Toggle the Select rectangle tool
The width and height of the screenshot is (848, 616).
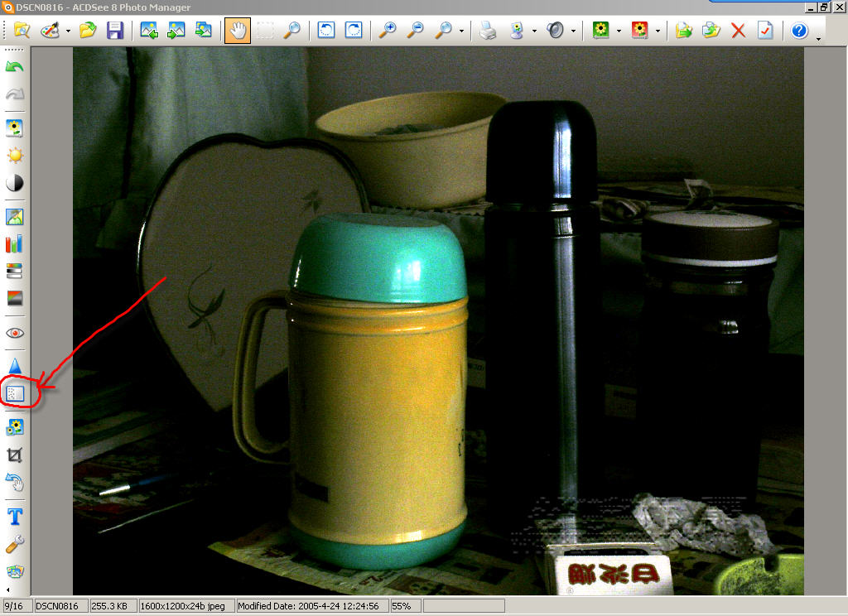click(x=265, y=31)
